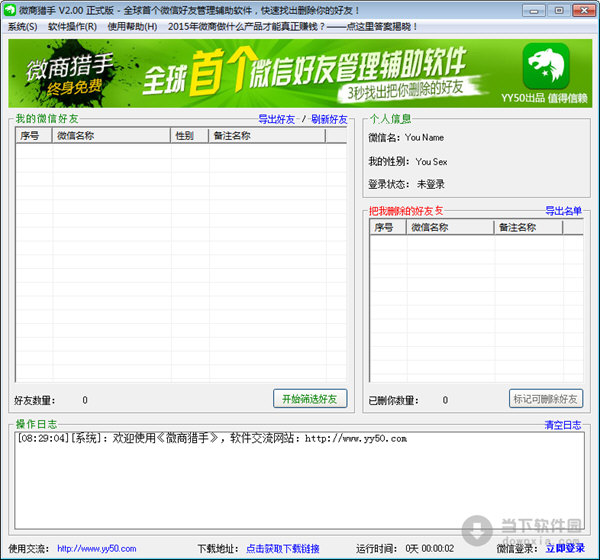Click the 刷新好友 link
This screenshot has width=600, height=560.
pyautogui.click(x=329, y=119)
